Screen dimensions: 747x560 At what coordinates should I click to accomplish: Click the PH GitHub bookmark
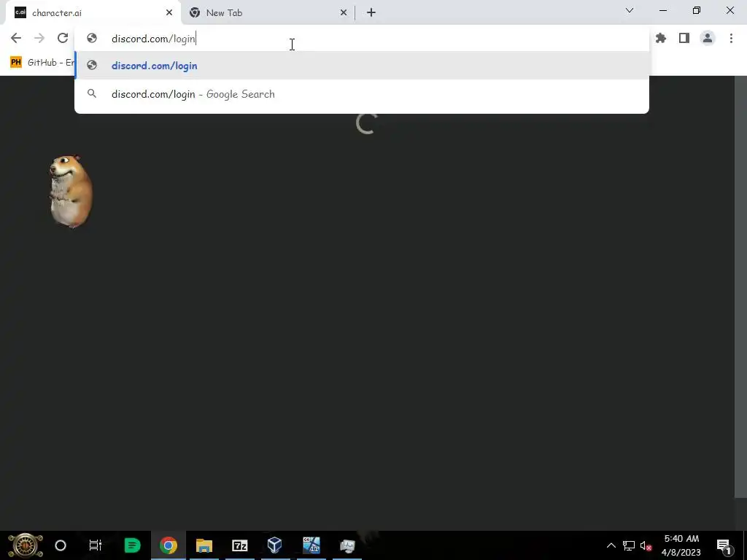tap(42, 63)
